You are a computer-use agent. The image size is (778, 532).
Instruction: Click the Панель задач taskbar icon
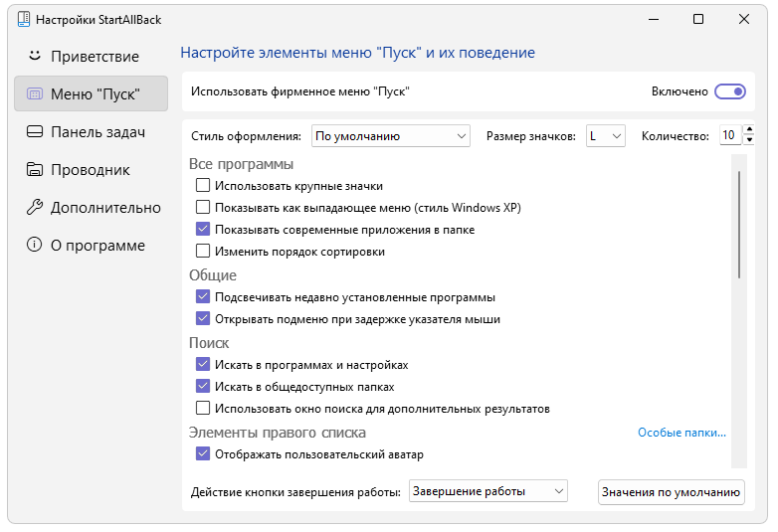pyautogui.click(x=35, y=132)
